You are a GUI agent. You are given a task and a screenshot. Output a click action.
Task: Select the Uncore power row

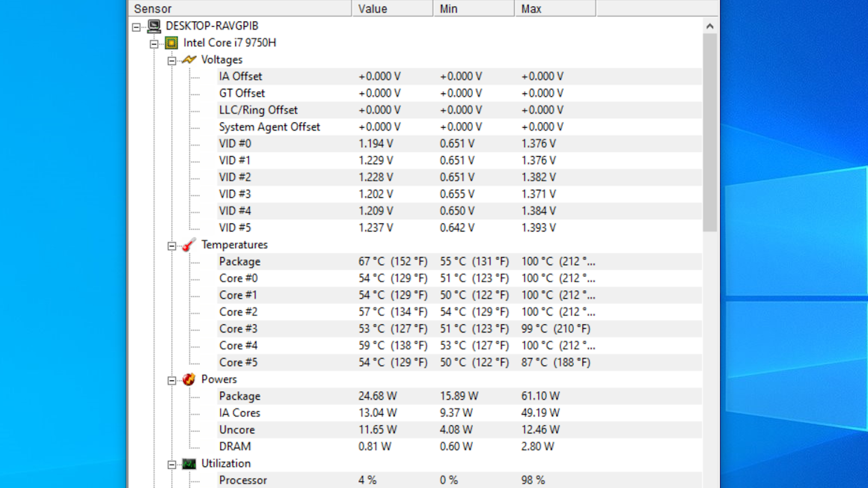460,430
